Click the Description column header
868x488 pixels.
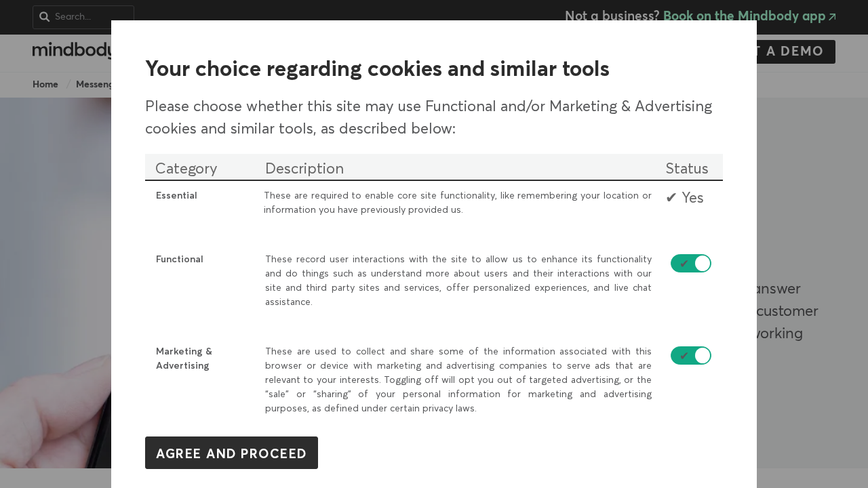(304, 169)
